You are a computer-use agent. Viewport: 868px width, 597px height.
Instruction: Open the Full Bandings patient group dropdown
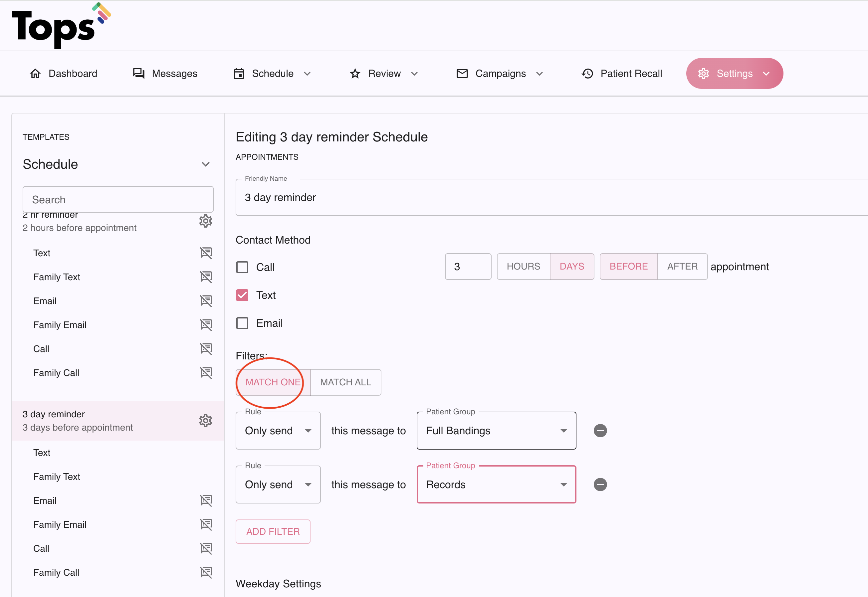pos(496,431)
